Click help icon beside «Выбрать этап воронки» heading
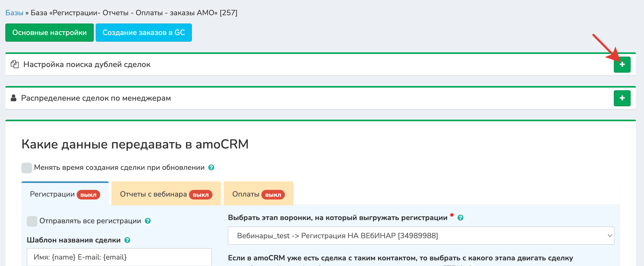This screenshot has height=266, width=644. [460, 217]
